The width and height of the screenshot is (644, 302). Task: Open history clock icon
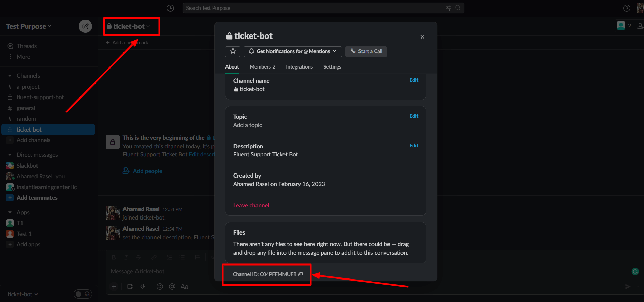click(170, 8)
